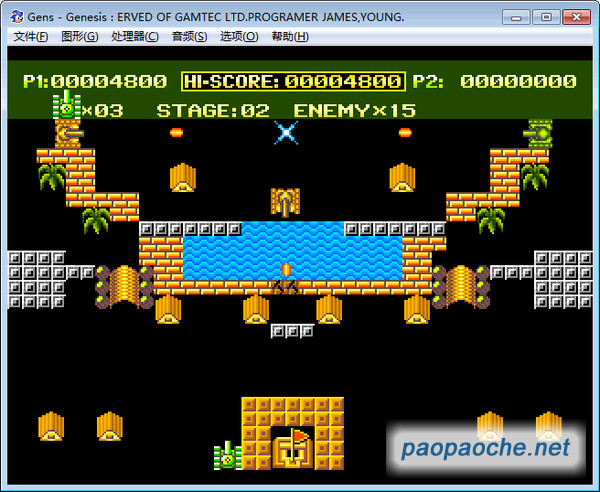
Task: Click the blue spawn star sparkle
Action: coord(286,133)
